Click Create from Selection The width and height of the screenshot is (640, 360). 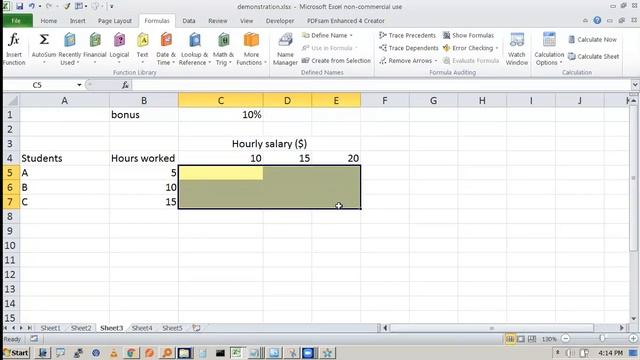point(336,61)
